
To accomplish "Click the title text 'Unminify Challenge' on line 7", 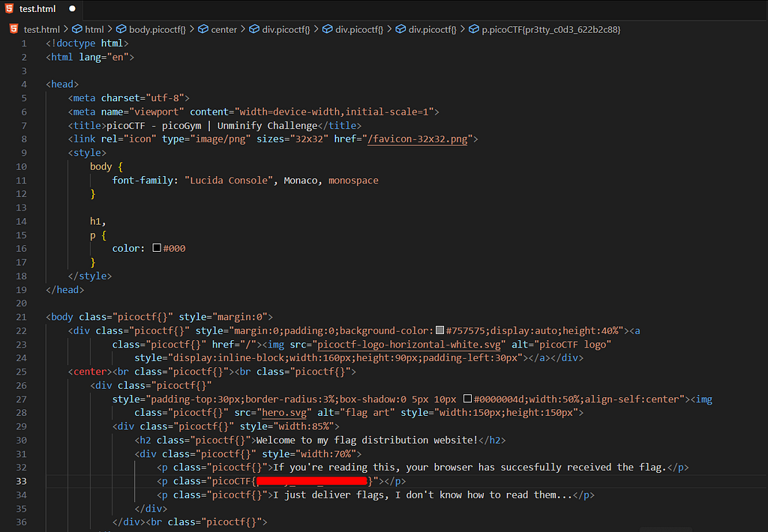I will 268,125.
